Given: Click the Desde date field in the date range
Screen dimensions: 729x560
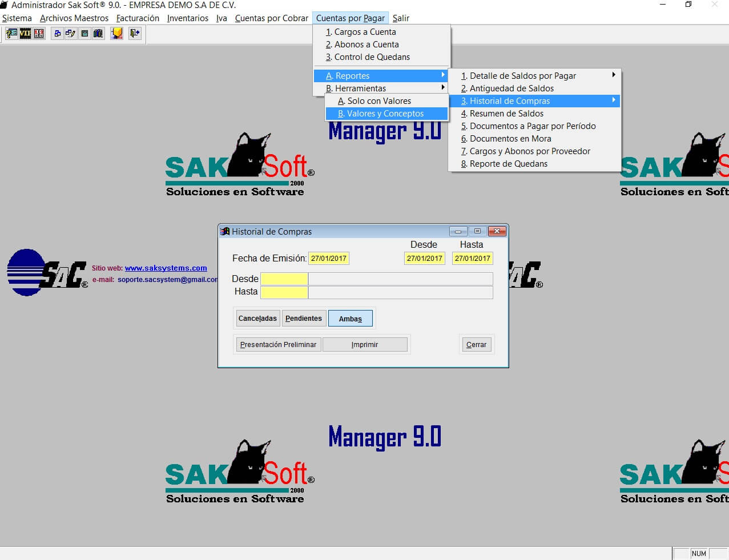Looking at the screenshot, I should pyautogui.click(x=425, y=259).
